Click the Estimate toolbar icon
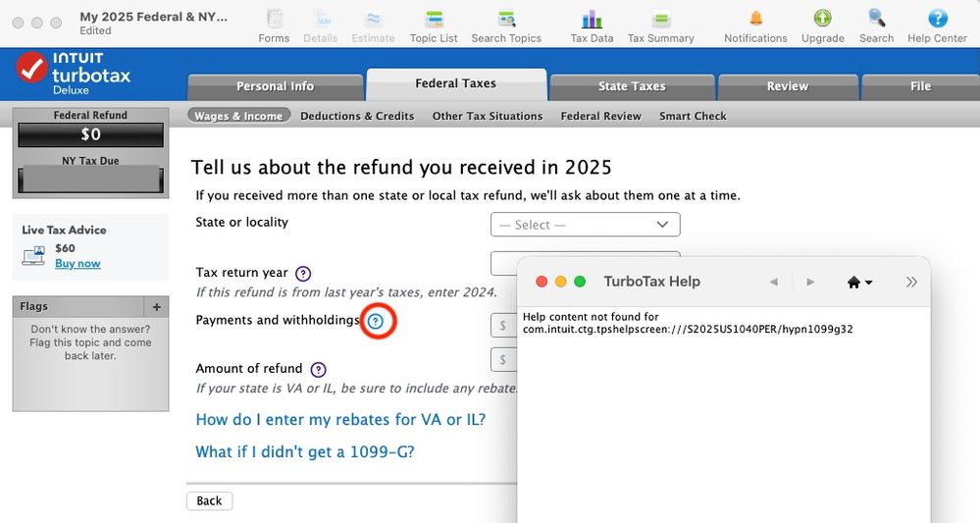The height and width of the screenshot is (523, 980). pos(373,20)
